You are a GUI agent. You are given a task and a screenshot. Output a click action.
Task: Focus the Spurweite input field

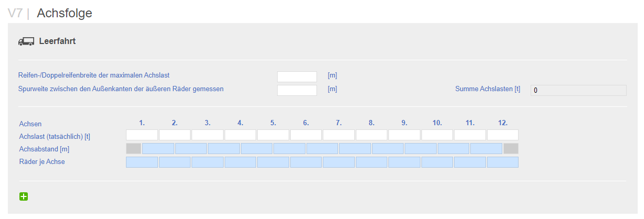297,90
